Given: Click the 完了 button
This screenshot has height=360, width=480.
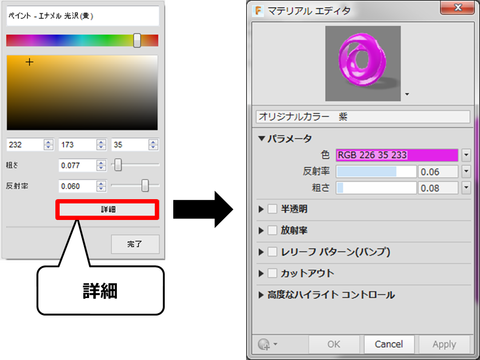Looking at the screenshot, I should point(135,244).
